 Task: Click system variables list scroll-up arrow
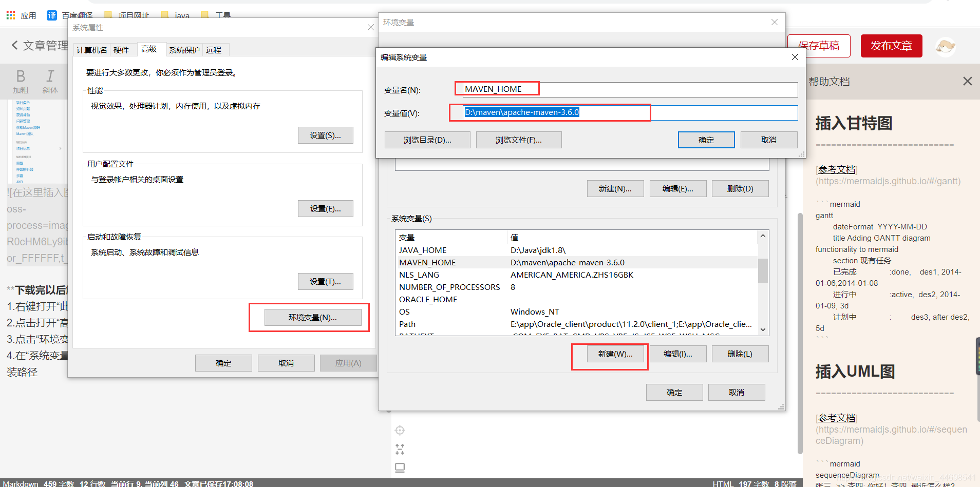pyautogui.click(x=763, y=236)
